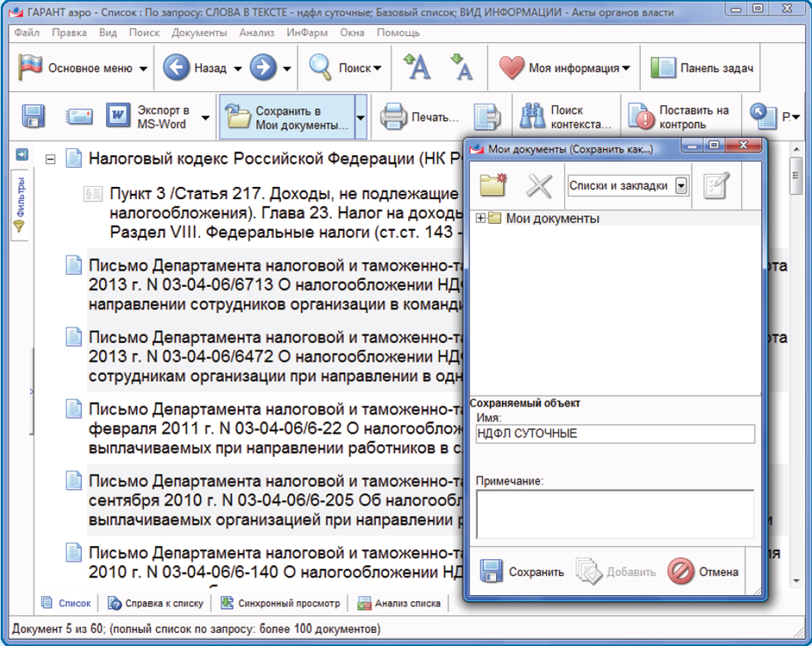Click the Имя text field
812x646 pixels.
pyautogui.click(x=614, y=434)
